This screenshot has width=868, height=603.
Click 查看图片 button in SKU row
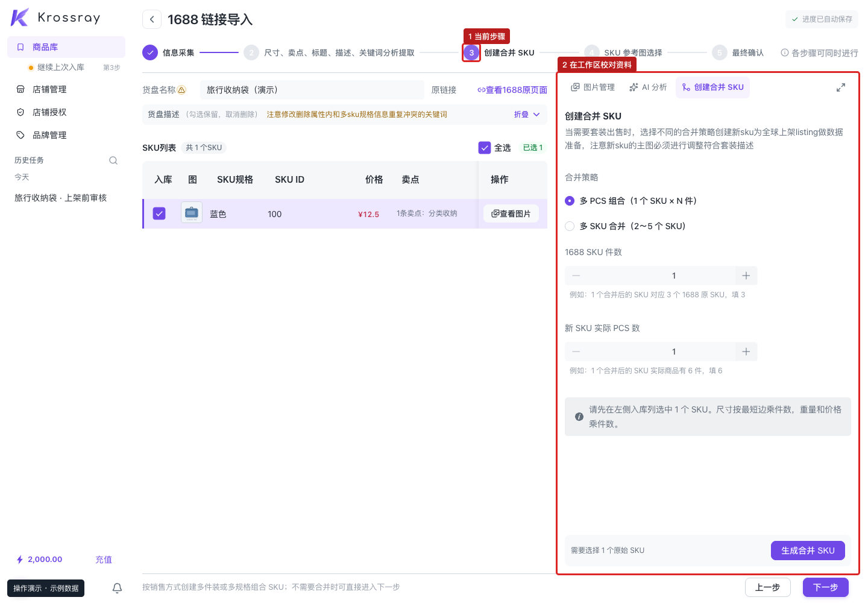[x=511, y=213]
